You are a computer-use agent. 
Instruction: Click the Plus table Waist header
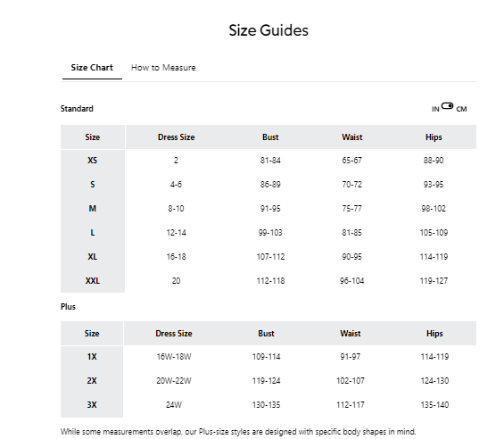point(351,334)
